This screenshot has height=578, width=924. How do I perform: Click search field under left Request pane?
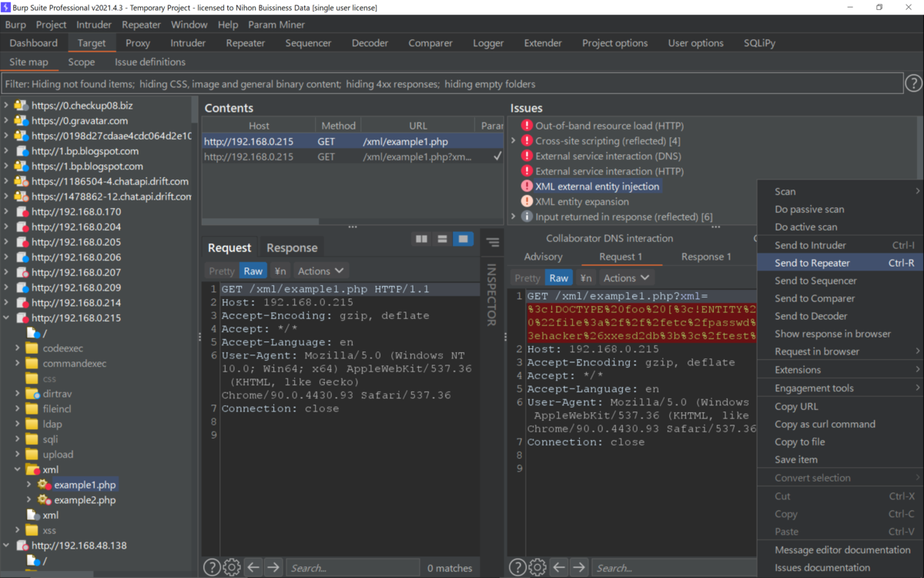click(x=352, y=568)
